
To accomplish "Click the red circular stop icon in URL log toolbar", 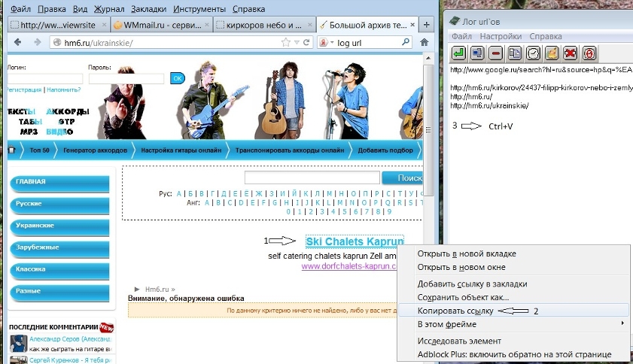I will [589, 53].
